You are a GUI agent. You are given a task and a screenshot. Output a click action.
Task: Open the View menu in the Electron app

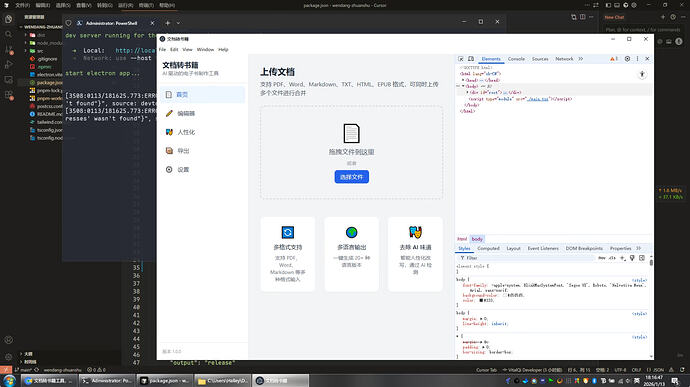tap(187, 50)
